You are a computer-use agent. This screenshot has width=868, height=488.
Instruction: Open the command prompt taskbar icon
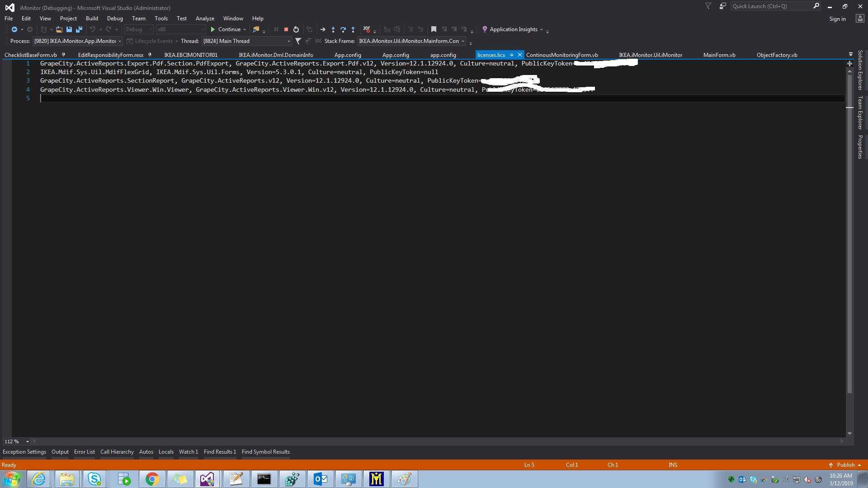tap(264, 479)
